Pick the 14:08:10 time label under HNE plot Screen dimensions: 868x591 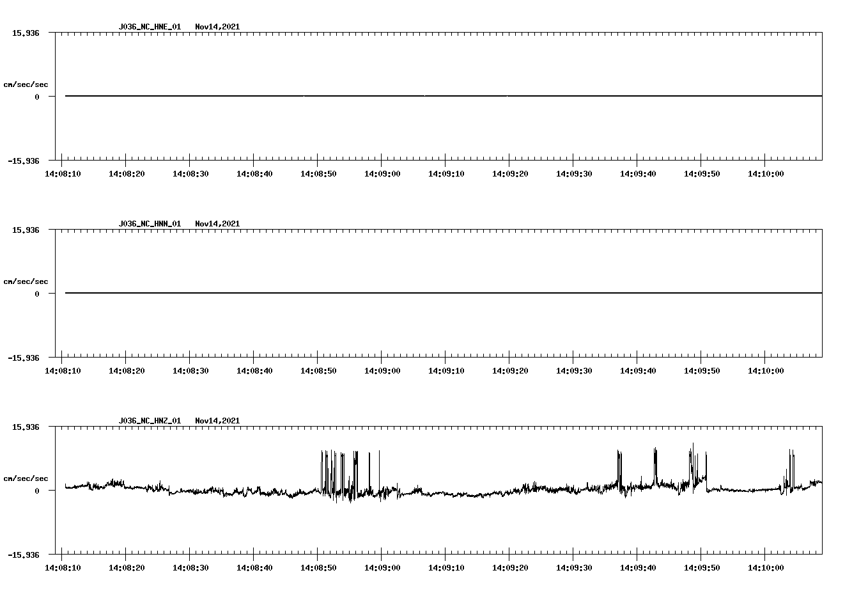click(63, 174)
